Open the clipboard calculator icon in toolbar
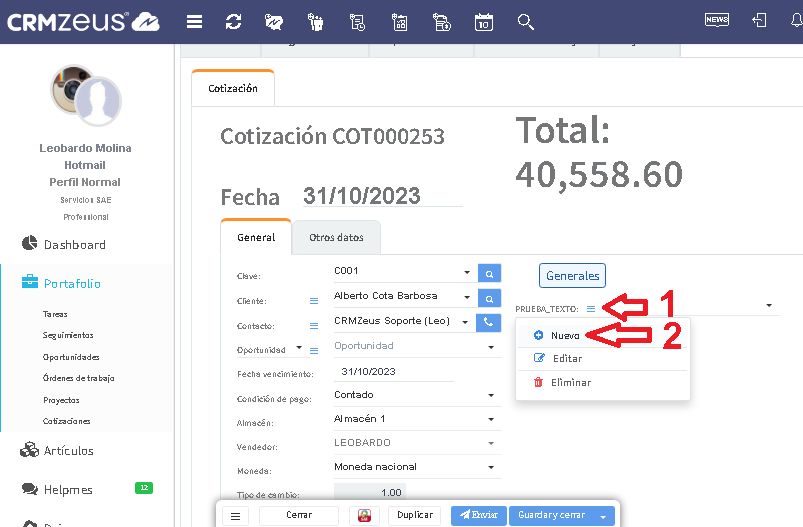Viewport: 803px width, 527px height. 399,22
